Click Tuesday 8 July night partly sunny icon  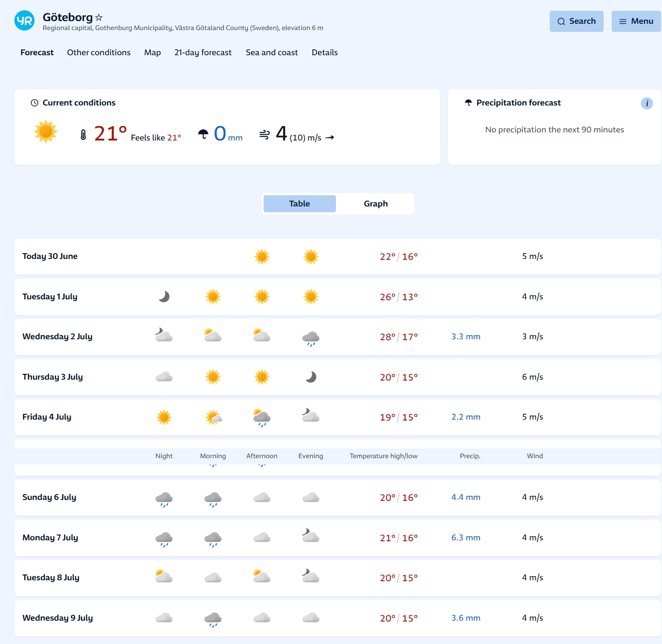coord(164,576)
